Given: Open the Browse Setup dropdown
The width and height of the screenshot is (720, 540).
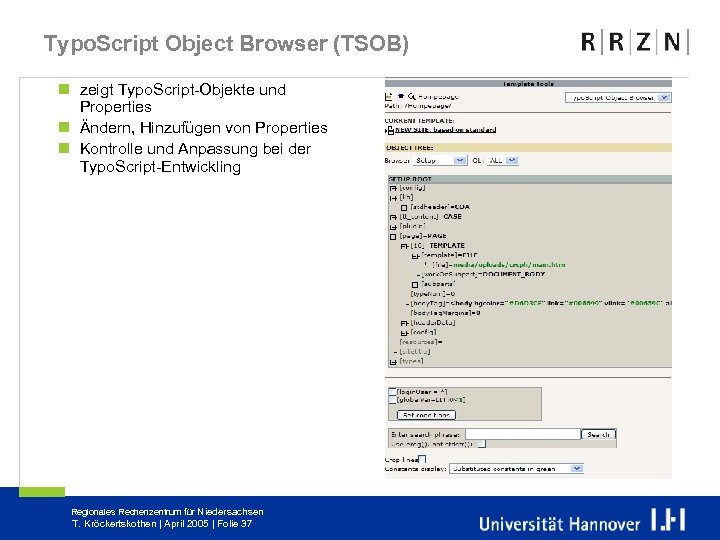Looking at the screenshot, I should [x=439, y=160].
